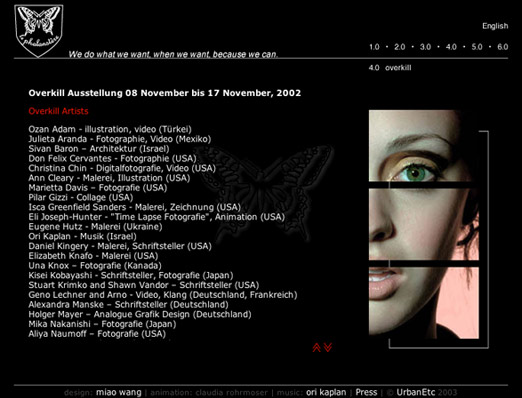
Task: Open the miao wang design credit link
Action: pos(119,392)
